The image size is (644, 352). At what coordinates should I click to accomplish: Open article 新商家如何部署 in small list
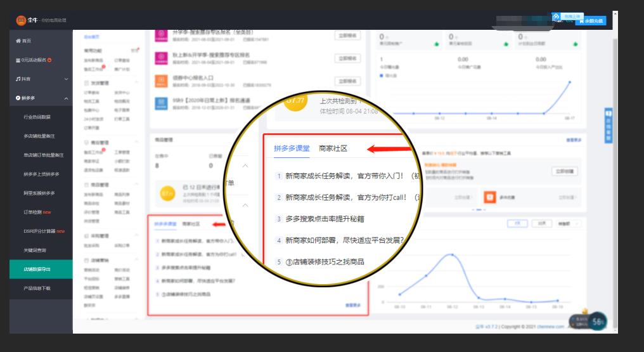(x=198, y=281)
